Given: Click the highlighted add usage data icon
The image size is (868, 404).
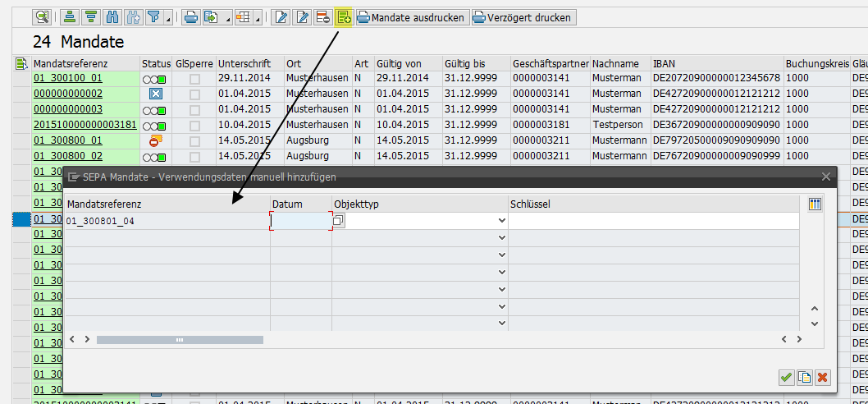Looking at the screenshot, I should coord(344,16).
